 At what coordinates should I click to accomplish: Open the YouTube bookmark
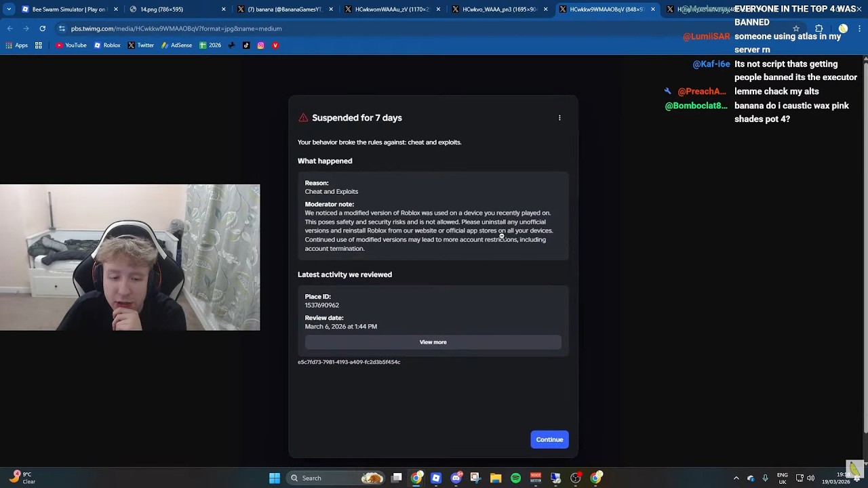[71, 45]
